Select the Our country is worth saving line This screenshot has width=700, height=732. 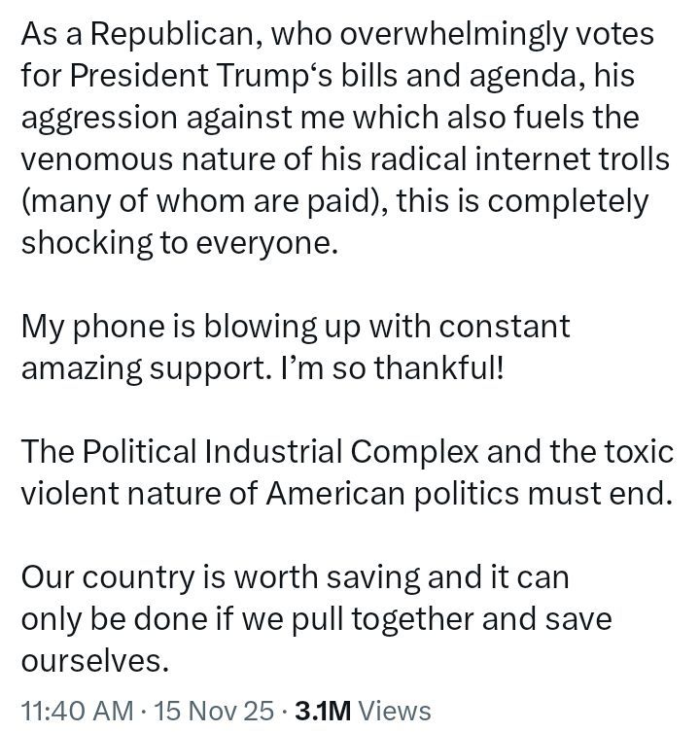click(296, 577)
